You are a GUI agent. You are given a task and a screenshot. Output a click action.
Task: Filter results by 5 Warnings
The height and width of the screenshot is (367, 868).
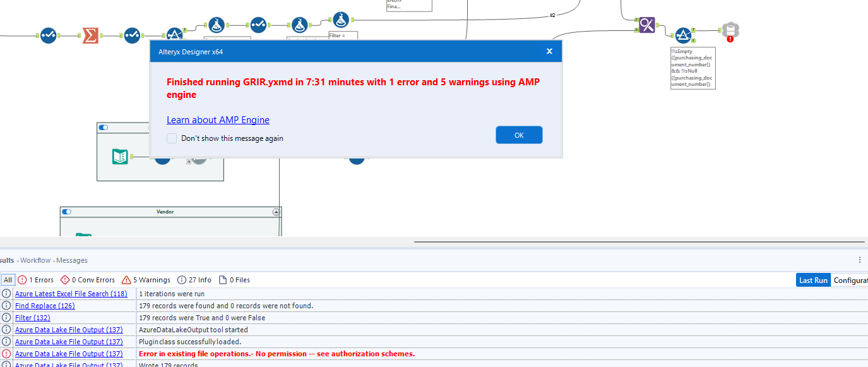click(x=146, y=280)
